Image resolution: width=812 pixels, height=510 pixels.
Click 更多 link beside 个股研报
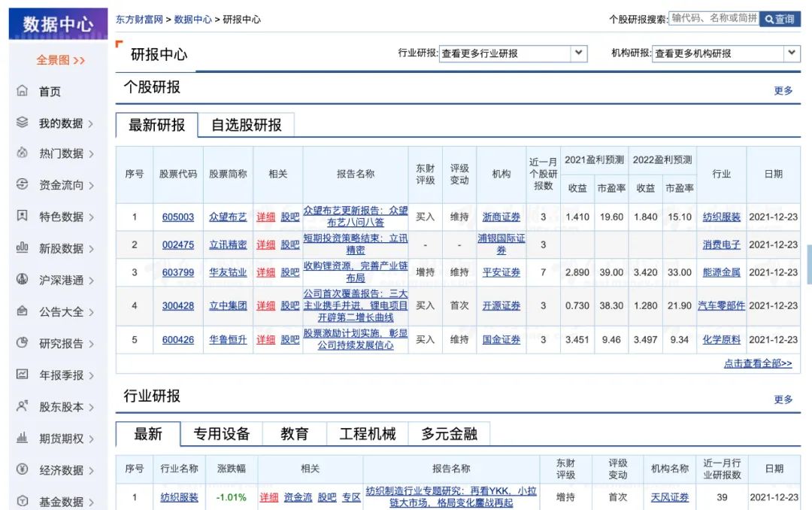tap(783, 91)
